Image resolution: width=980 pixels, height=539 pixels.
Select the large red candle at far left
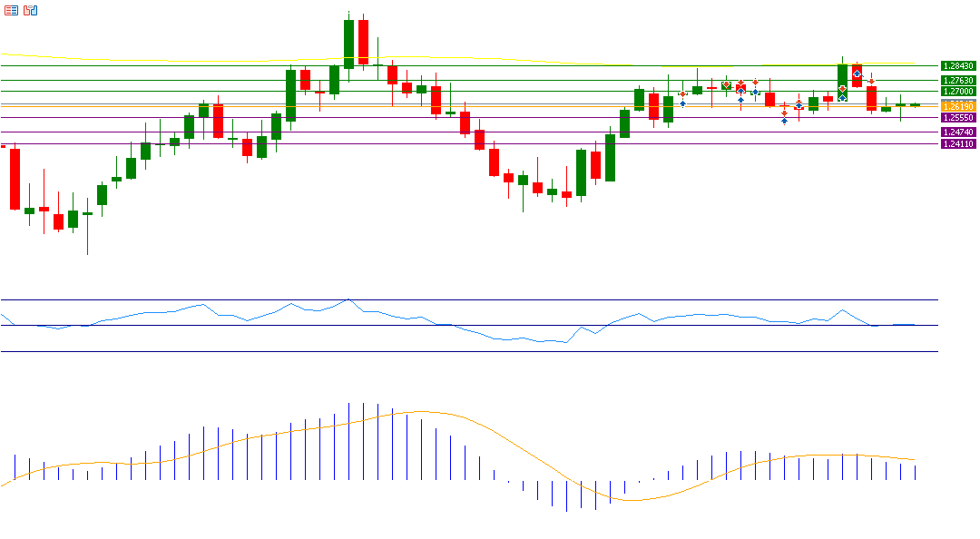[15, 179]
